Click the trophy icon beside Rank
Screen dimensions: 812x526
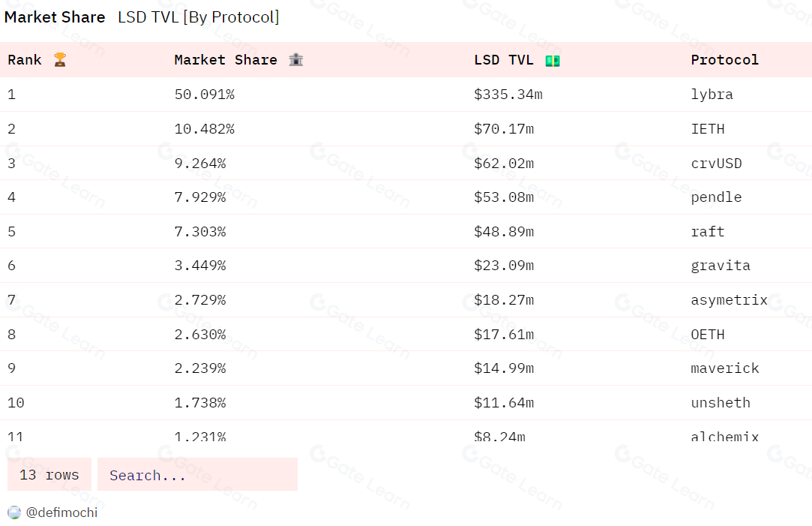tap(60, 60)
